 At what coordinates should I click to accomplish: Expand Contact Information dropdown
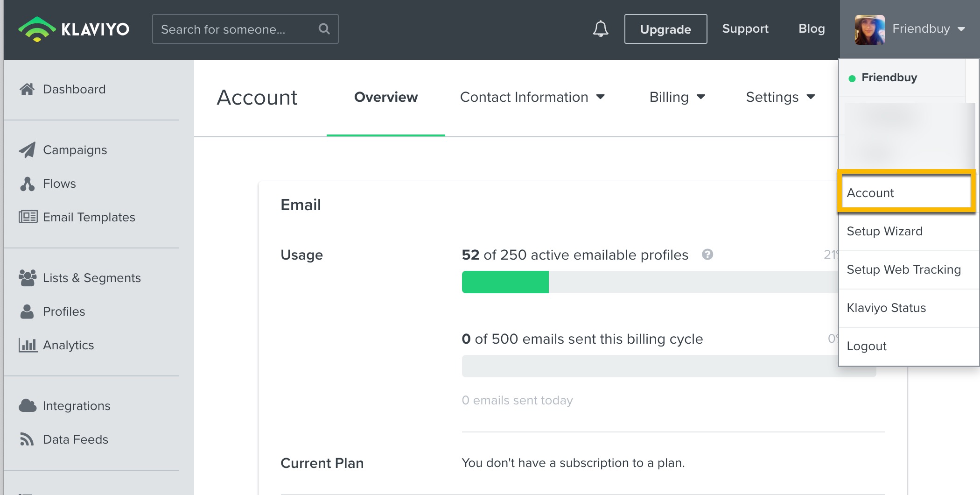pyautogui.click(x=532, y=97)
